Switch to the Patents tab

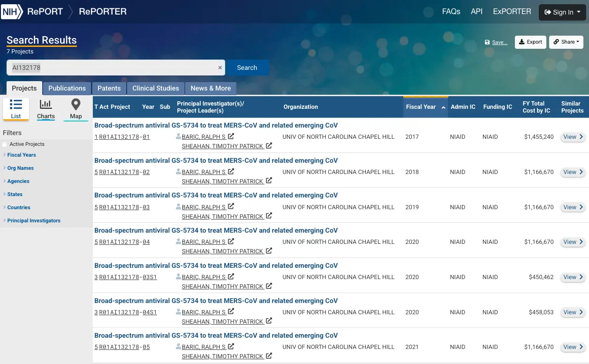pos(109,88)
